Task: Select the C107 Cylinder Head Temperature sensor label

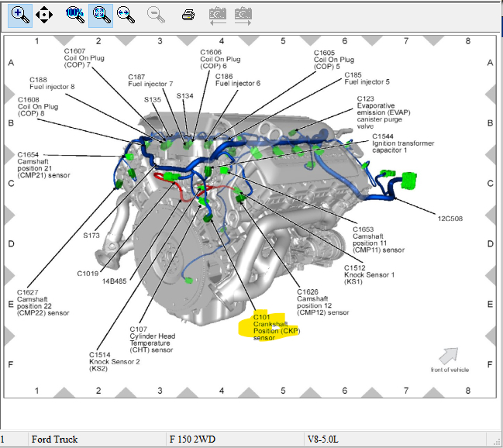Action: 153,339
